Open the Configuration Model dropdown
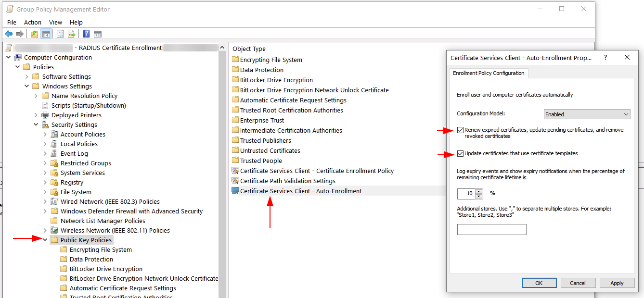The width and height of the screenshot is (644, 298). [586, 114]
